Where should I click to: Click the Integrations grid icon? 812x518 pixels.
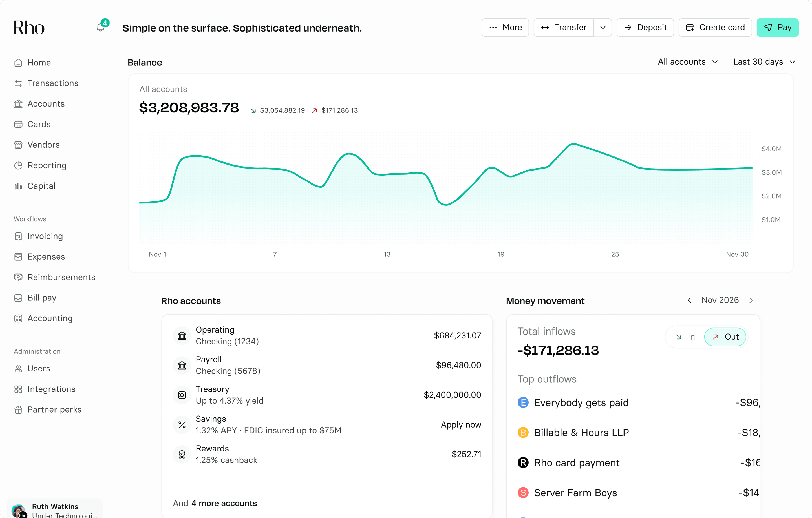pos(18,389)
